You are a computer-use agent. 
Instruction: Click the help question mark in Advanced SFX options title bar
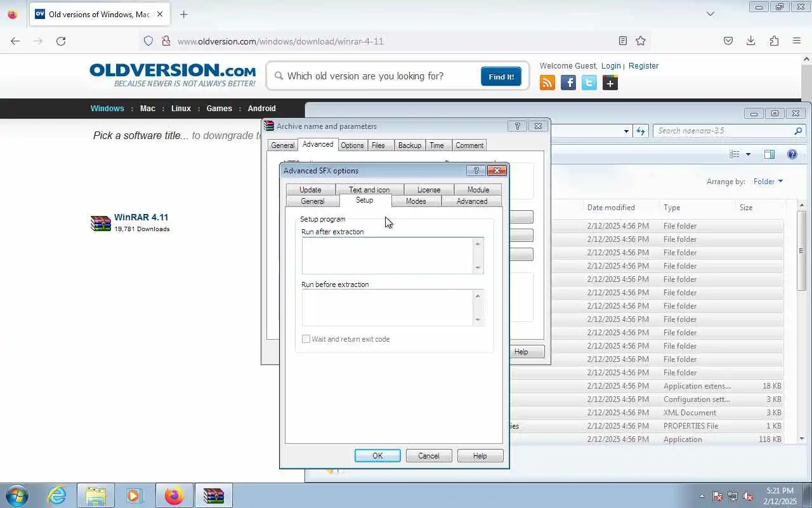tap(476, 170)
